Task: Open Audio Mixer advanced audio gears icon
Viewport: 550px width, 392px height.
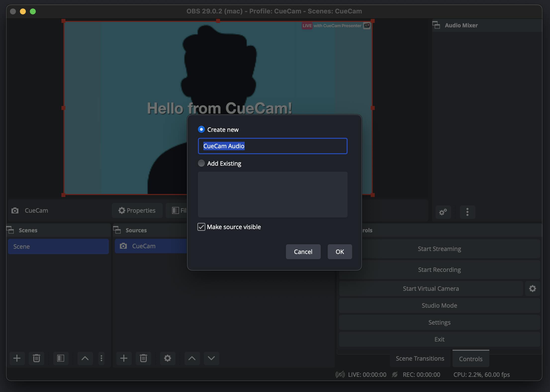Action: [443, 212]
